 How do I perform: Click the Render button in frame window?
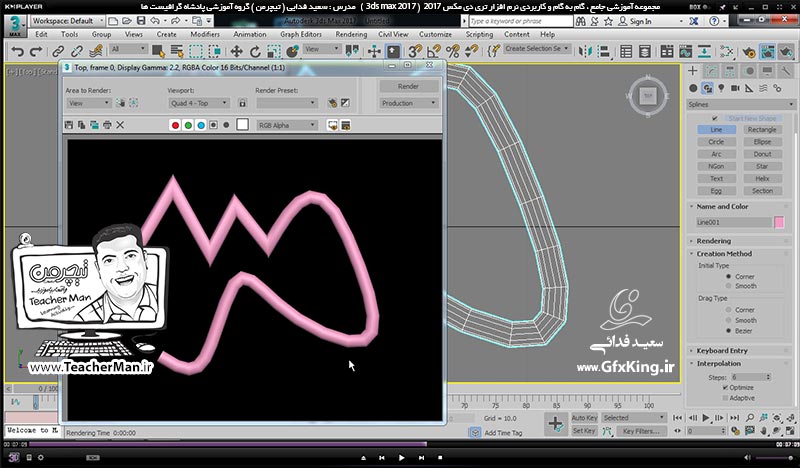[409, 86]
